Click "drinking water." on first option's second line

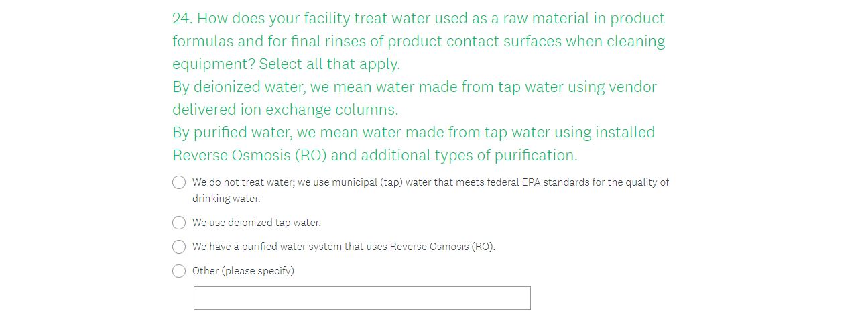[226, 199]
